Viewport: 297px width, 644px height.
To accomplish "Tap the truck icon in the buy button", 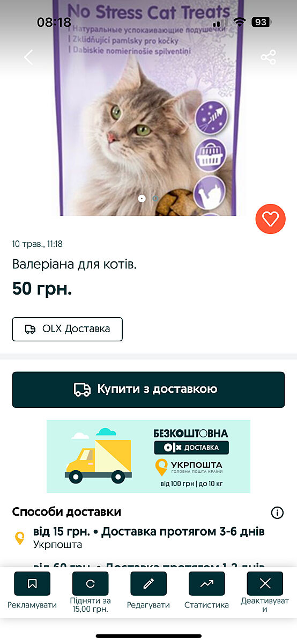I will click(82, 390).
